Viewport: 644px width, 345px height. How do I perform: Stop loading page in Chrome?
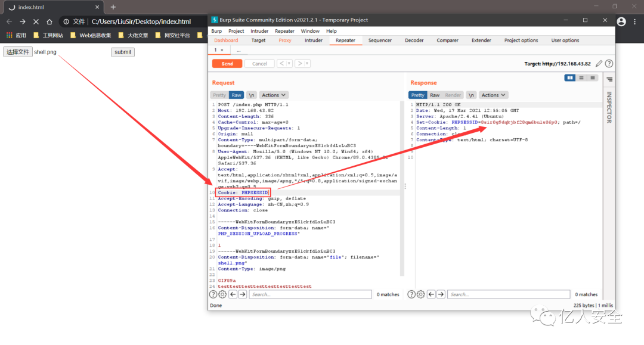[x=36, y=21]
